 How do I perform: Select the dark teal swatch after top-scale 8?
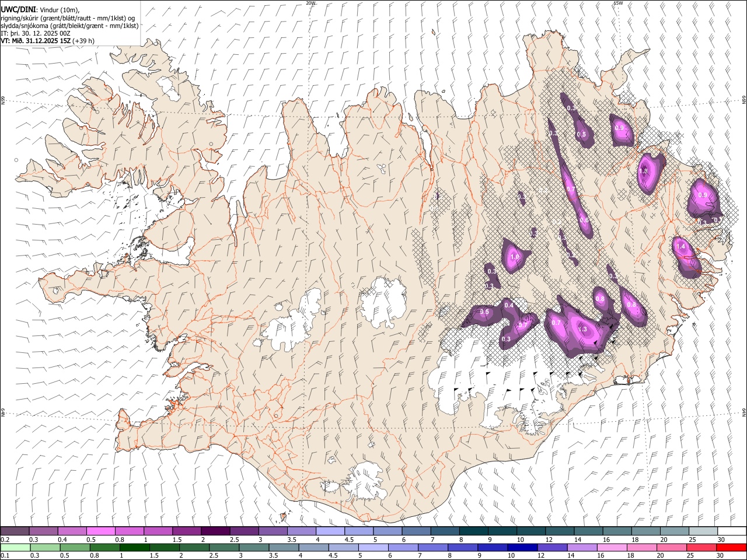pyautogui.click(x=473, y=531)
